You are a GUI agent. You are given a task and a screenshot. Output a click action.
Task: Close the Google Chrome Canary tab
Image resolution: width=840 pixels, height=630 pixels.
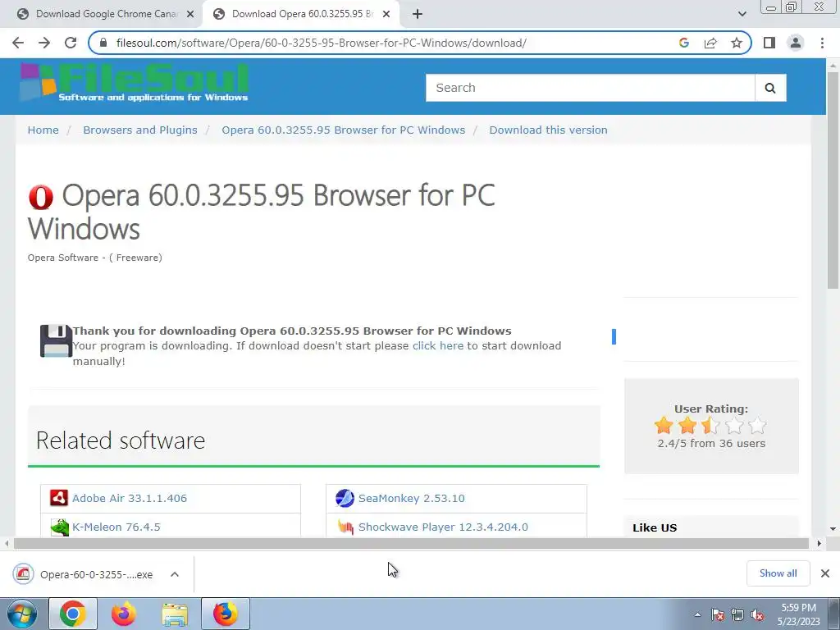(190, 15)
